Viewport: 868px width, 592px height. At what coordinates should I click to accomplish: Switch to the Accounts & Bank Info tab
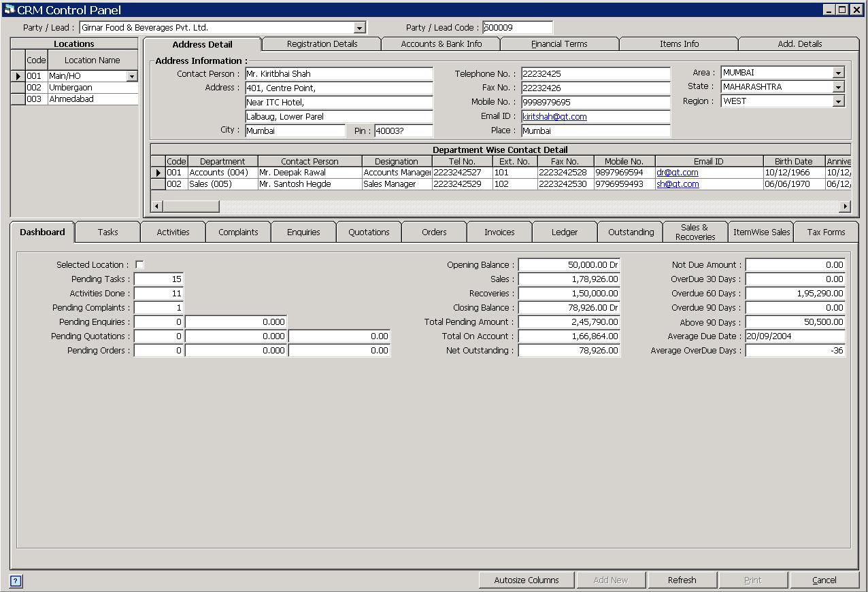[441, 44]
